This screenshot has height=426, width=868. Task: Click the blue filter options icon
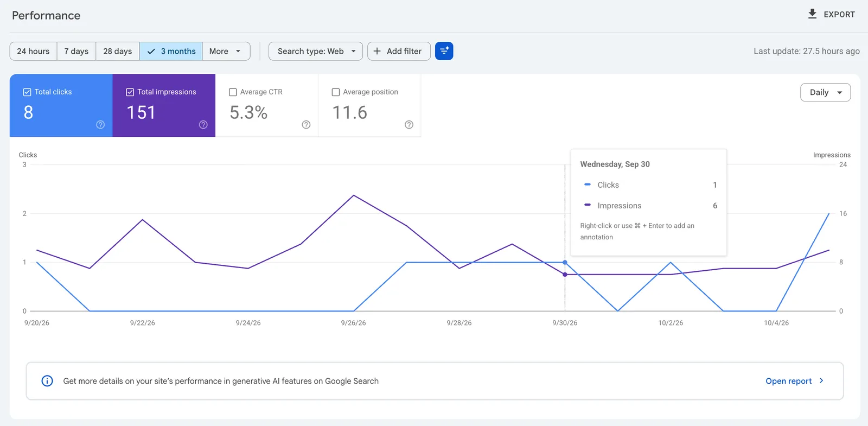[444, 51]
